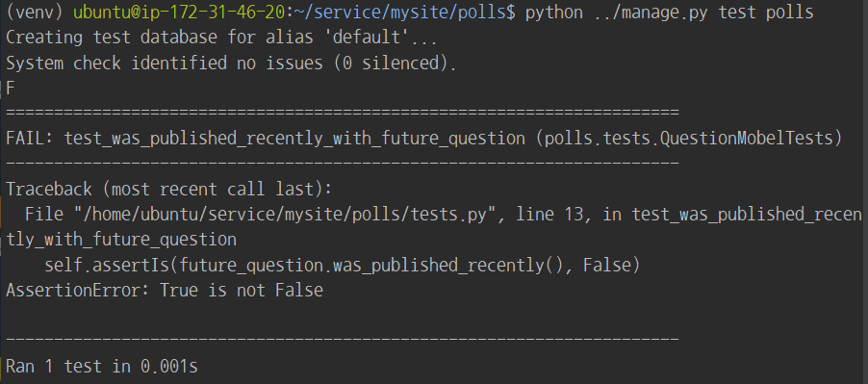The width and height of the screenshot is (868, 384).
Task: Click the self.assertIs assertion code line
Action: click(x=343, y=265)
